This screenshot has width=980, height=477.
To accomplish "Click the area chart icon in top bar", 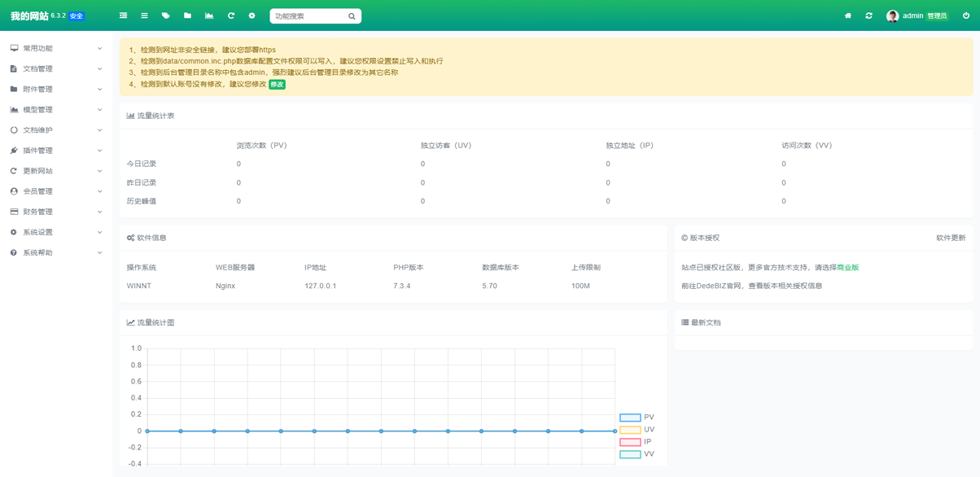I will pos(209,15).
